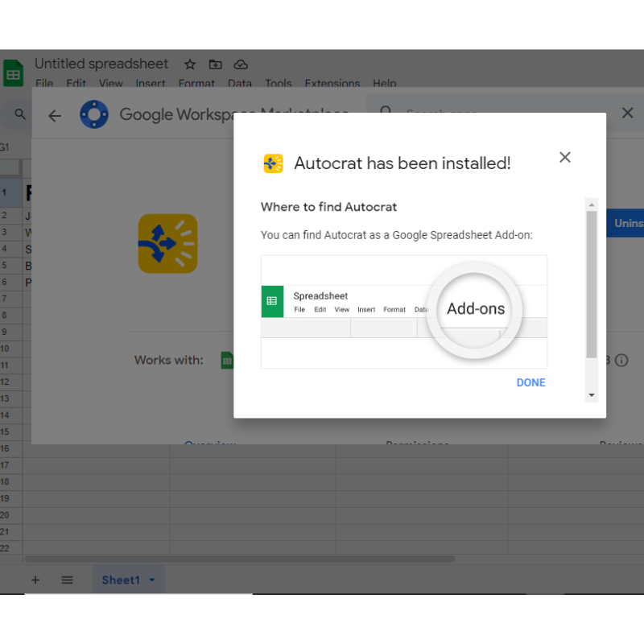Open the View menu
Screen dimensions: 644x644
(x=111, y=83)
